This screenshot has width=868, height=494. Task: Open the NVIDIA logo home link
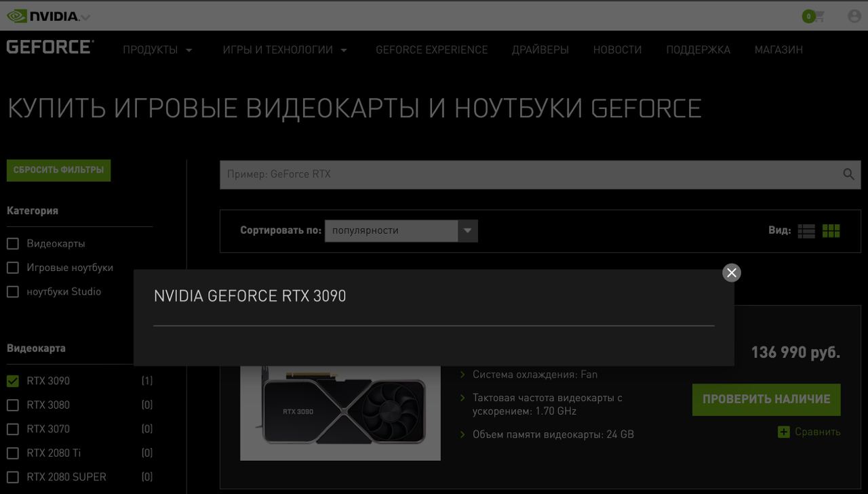[42, 16]
